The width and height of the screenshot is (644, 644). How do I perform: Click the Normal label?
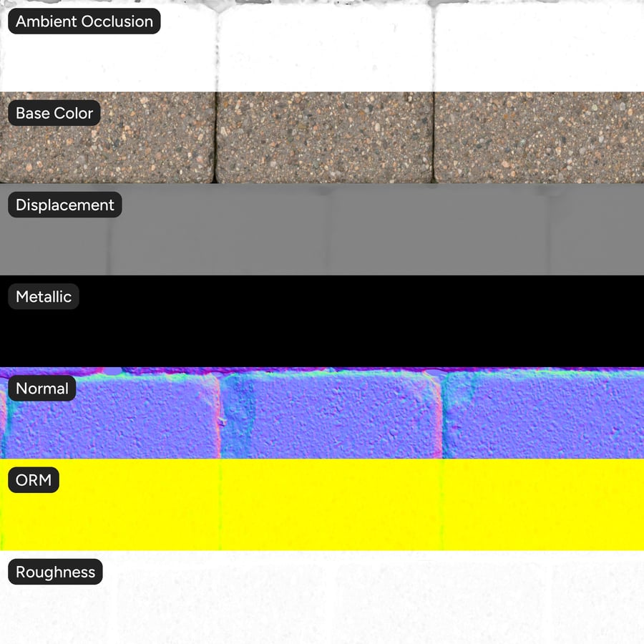click(42, 389)
